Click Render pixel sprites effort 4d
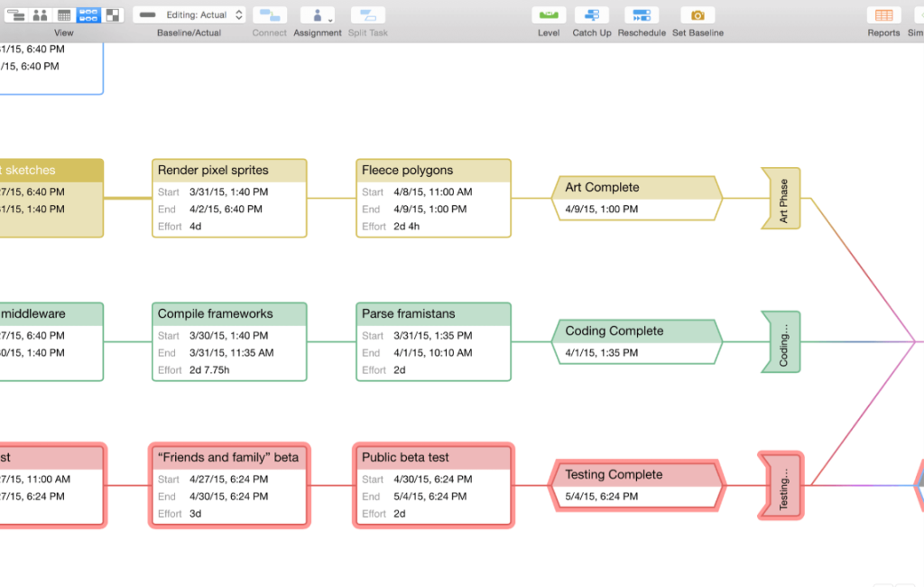Screen dimensions: 924x587 click(x=195, y=226)
